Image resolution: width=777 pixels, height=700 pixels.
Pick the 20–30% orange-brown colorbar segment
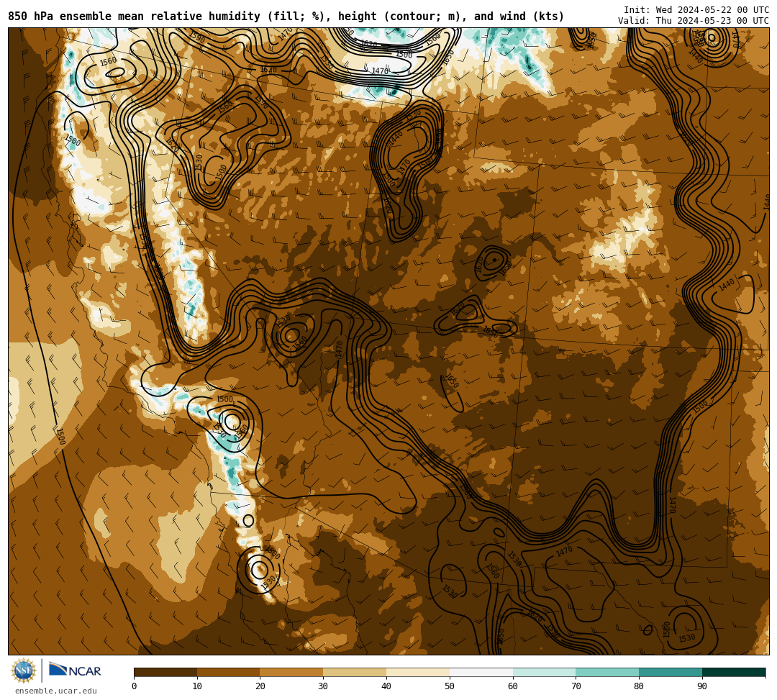click(292, 672)
